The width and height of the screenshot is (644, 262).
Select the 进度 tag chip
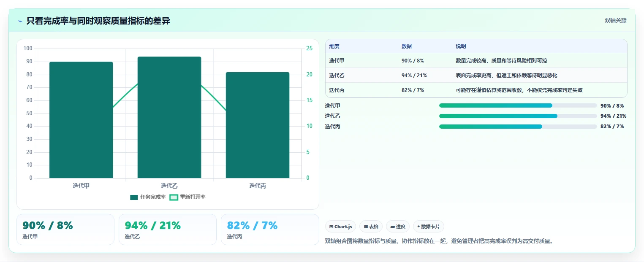(x=398, y=227)
